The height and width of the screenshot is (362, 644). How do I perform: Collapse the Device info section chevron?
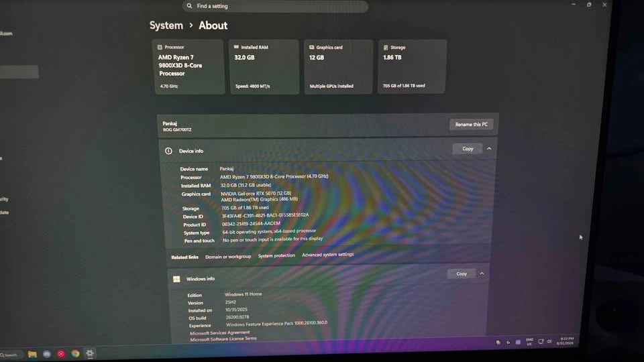click(x=489, y=149)
